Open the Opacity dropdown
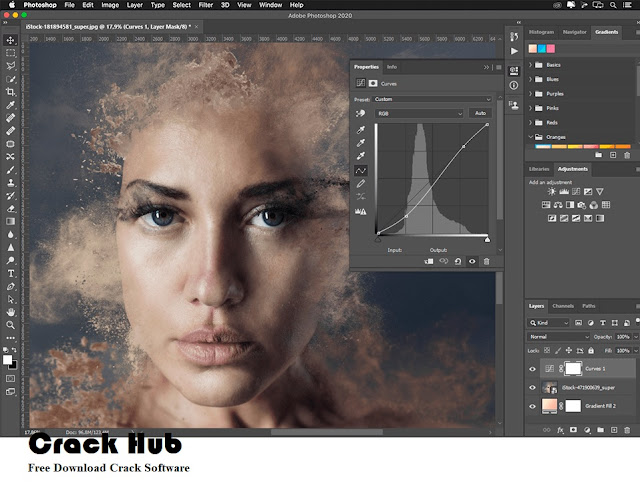This screenshot has width=640, height=485. point(636,337)
